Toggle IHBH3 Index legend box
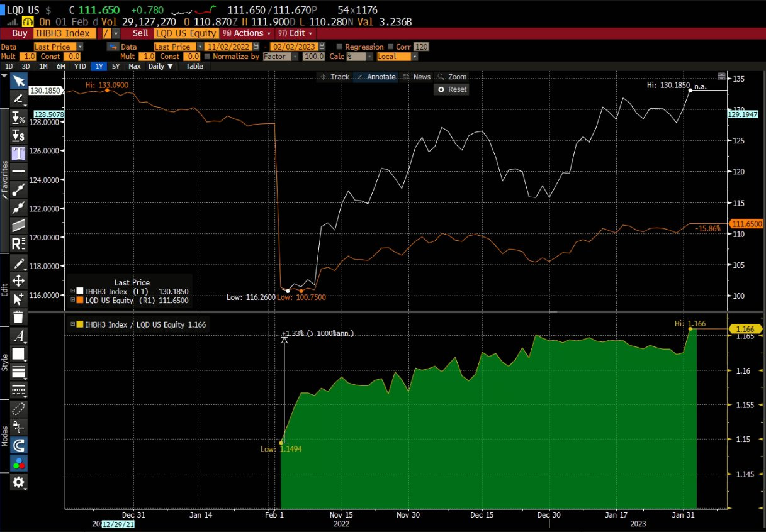The image size is (766, 532). click(79, 291)
